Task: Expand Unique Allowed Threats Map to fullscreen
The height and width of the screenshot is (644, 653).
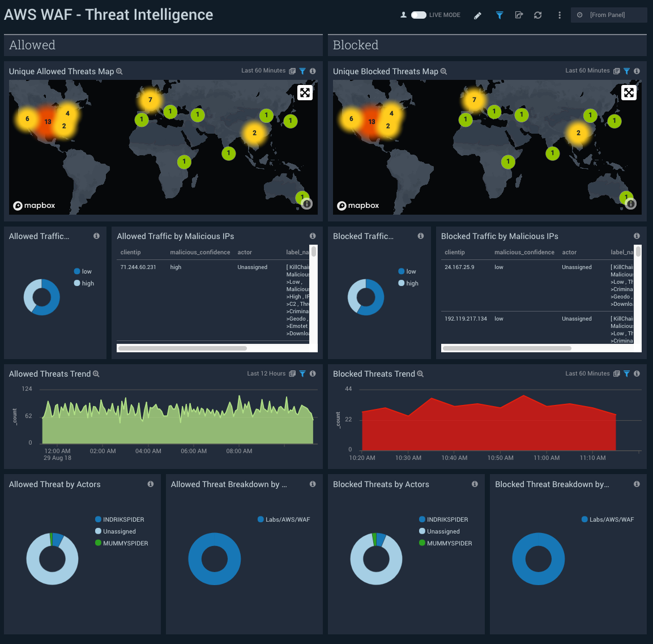Action: tap(305, 93)
